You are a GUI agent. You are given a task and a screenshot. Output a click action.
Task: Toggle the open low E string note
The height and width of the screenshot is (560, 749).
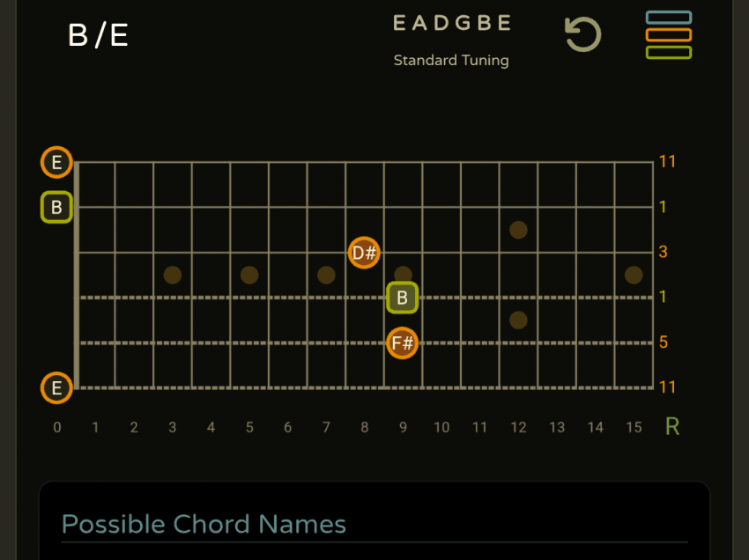(x=56, y=387)
